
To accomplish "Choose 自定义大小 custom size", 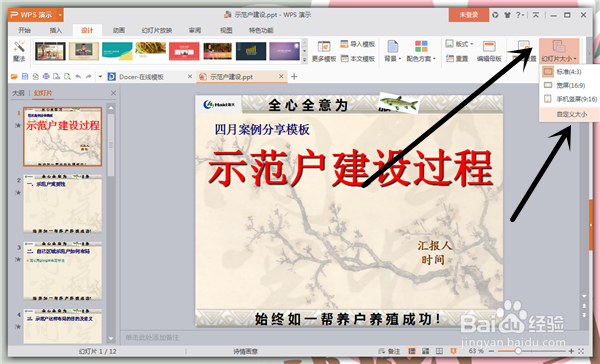I will (x=569, y=114).
